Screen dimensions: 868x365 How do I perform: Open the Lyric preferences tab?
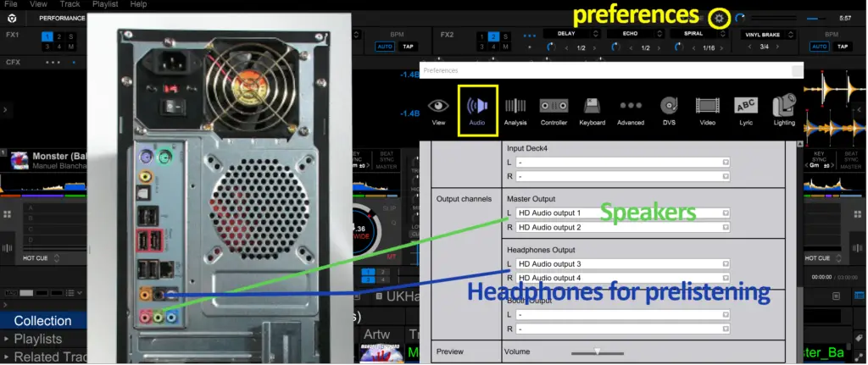[x=746, y=111]
